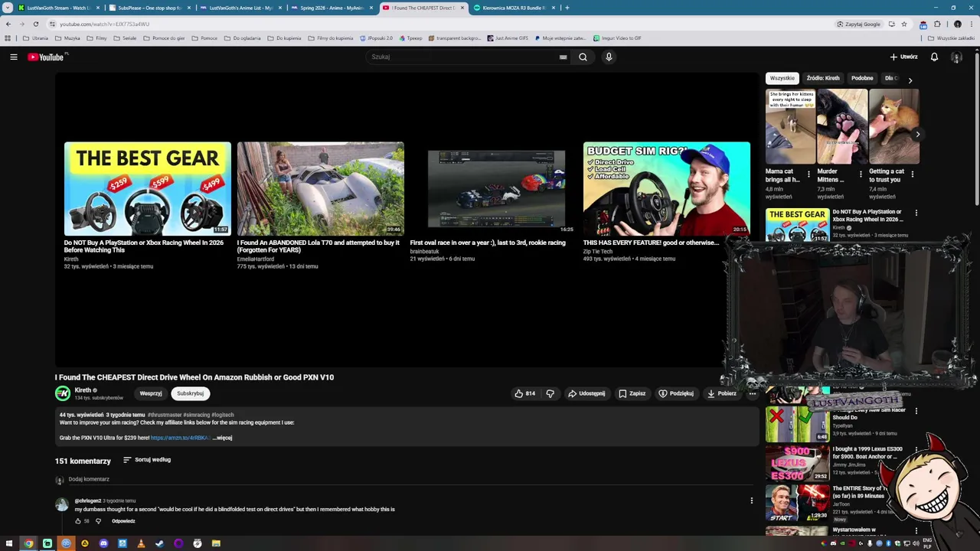The height and width of the screenshot is (551, 980).
Task: Click 'Utwórz' create button
Action: (904, 57)
